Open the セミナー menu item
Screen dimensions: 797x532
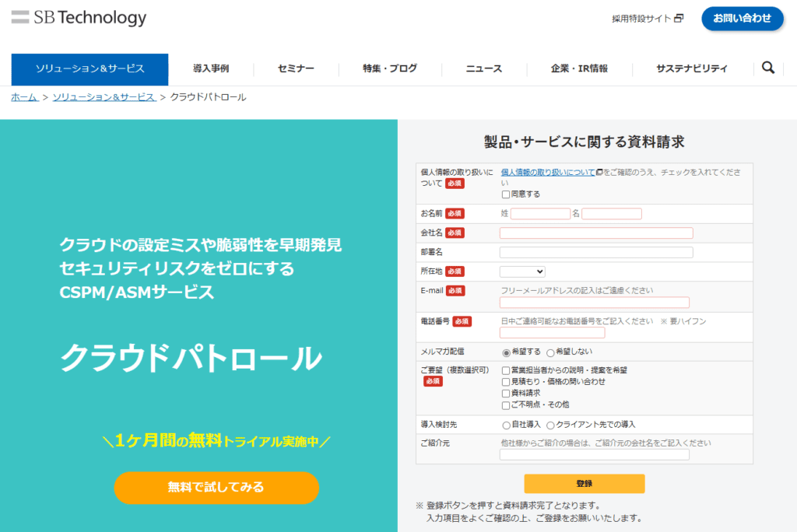[296, 68]
